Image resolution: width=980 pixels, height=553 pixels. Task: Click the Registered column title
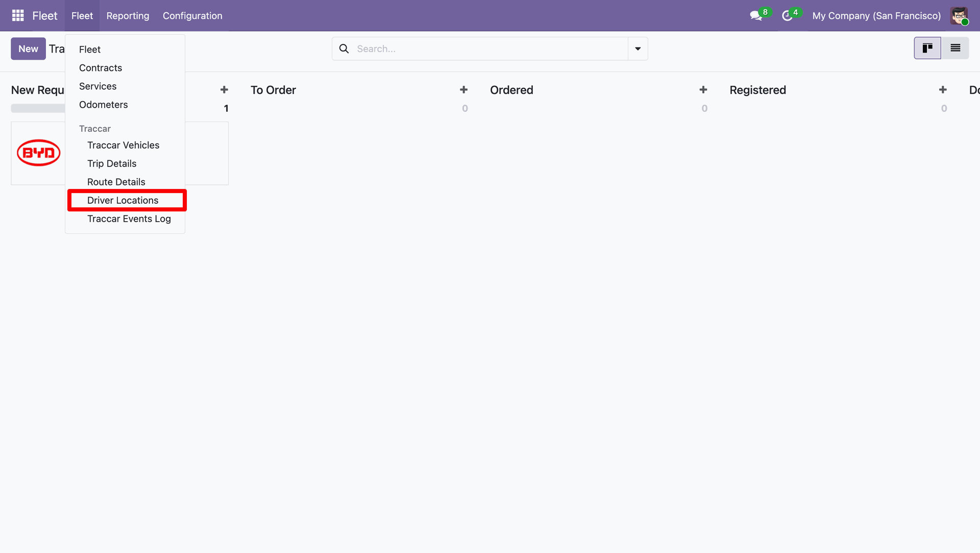757,90
